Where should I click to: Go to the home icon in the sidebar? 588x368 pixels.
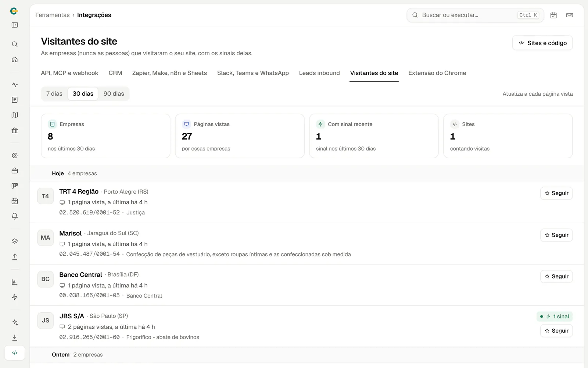click(x=15, y=60)
